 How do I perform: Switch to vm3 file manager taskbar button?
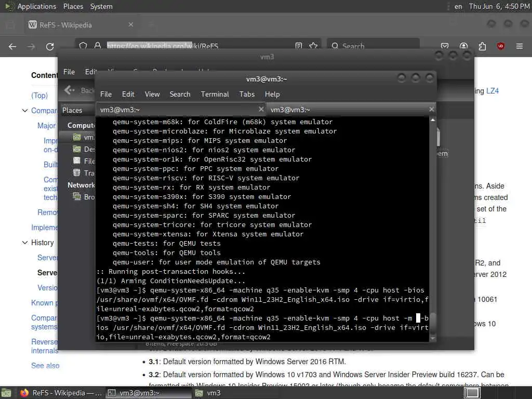236,393
